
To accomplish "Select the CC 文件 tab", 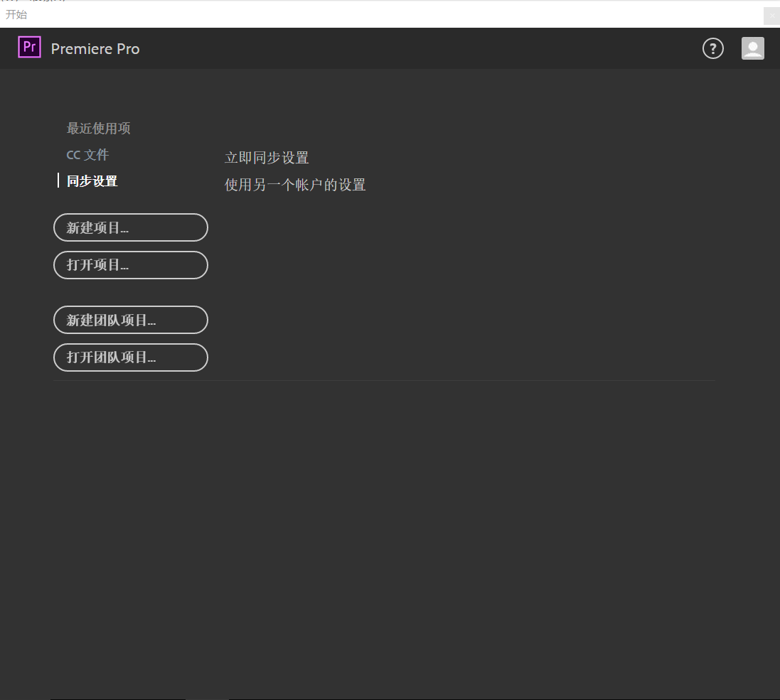I will (x=87, y=155).
